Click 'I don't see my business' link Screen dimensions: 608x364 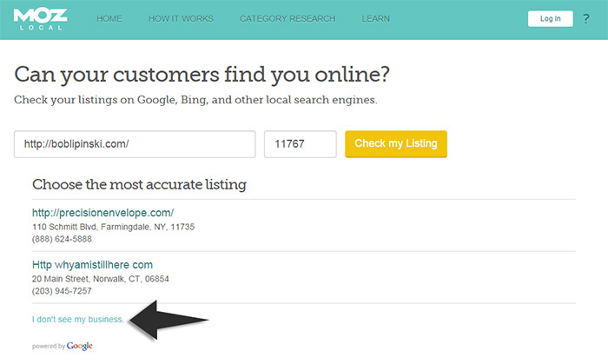(x=78, y=320)
